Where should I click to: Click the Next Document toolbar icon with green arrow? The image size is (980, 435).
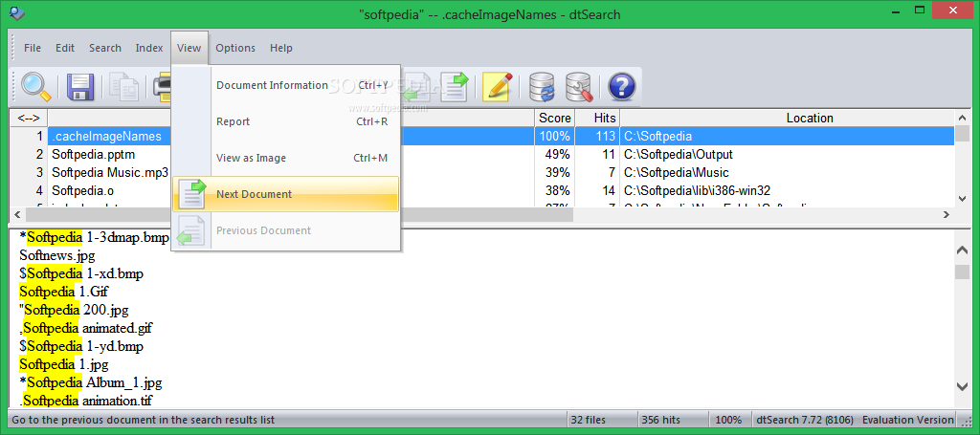[x=455, y=87]
